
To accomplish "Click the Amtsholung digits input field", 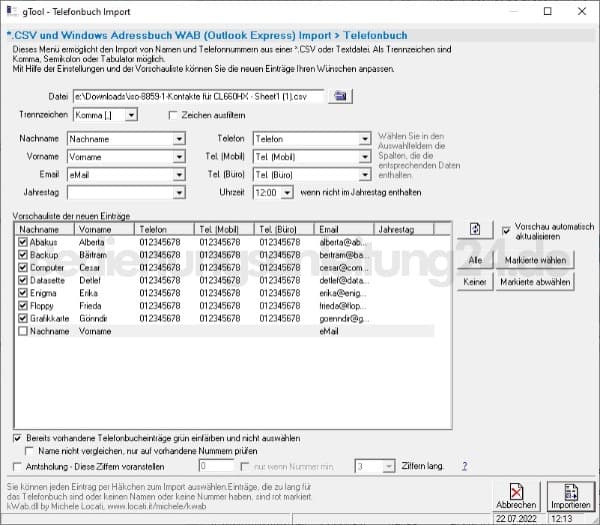I will pyautogui.click(x=216, y=466).
